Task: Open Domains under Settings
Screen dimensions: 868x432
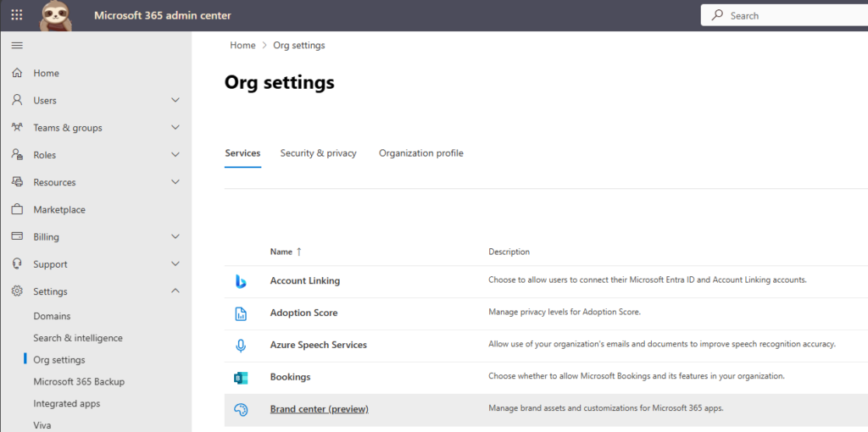Action: click(x=52, y=317)
